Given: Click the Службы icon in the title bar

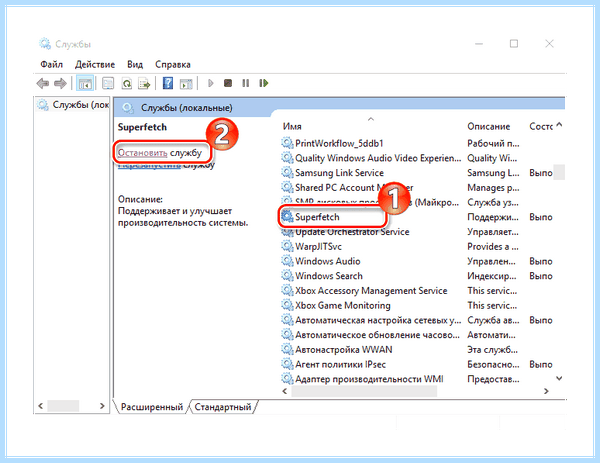Looking at the screenshot, I should pos(45,44).
